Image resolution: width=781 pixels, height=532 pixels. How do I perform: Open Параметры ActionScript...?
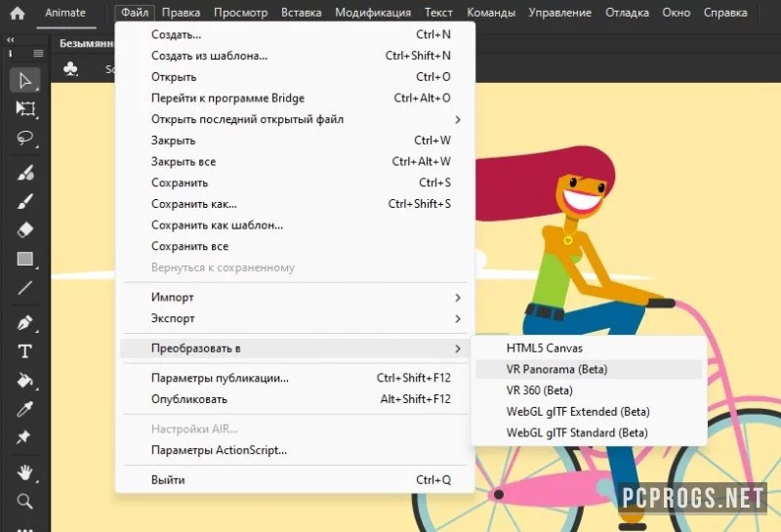click(295, 450)
